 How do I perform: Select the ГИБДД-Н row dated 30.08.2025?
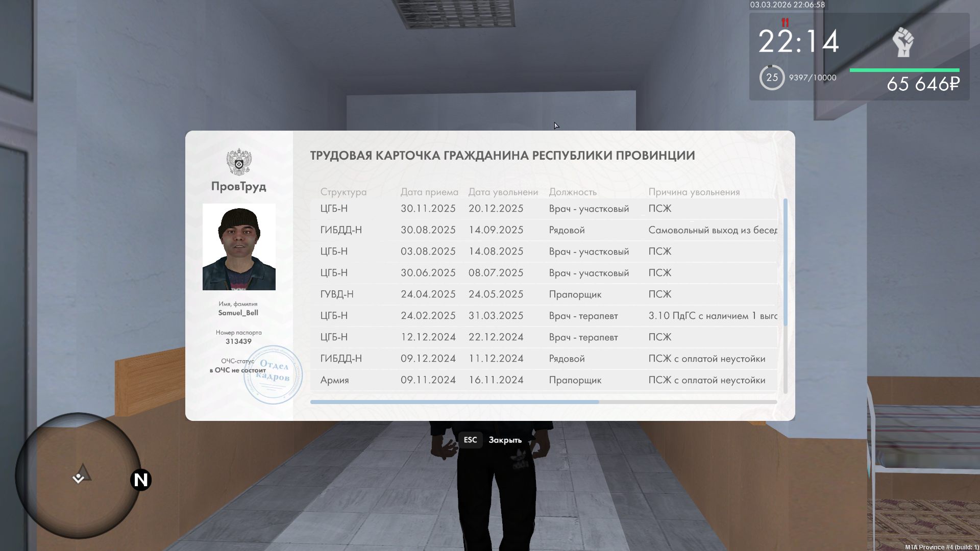pos(544,230)
